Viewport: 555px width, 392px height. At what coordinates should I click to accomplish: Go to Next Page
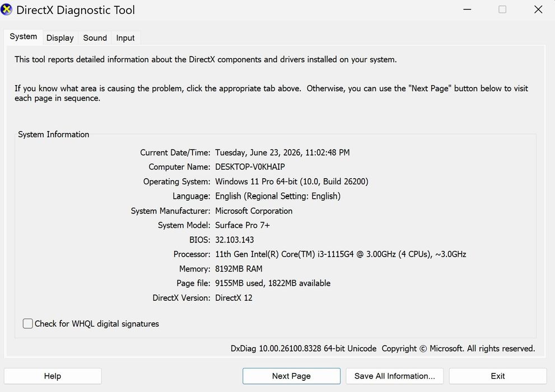click(291, 376)
